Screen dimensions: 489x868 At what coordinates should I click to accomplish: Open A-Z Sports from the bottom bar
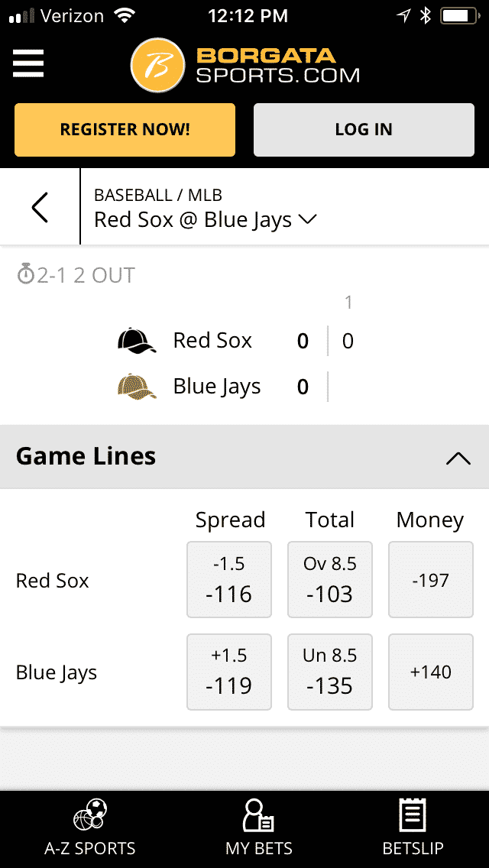(x=90, y=827)
